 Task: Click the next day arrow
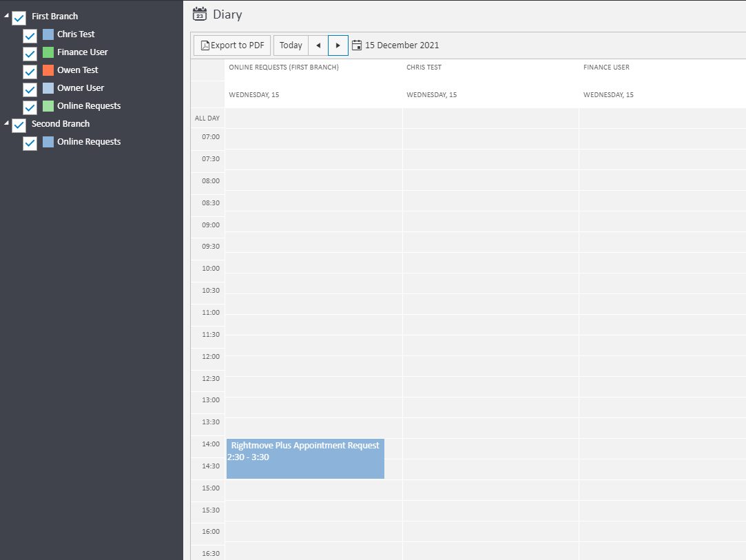338,45
